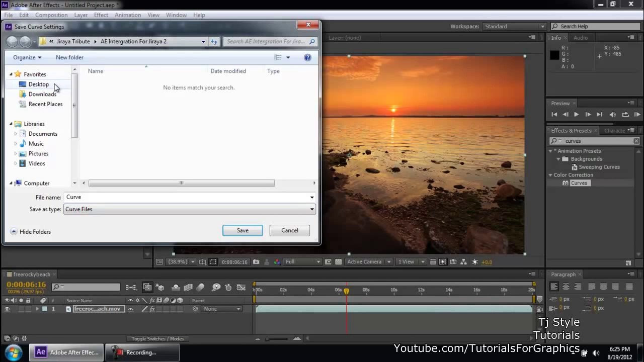
Task: Open the Save as type dropdown
Action: point(190,209)
